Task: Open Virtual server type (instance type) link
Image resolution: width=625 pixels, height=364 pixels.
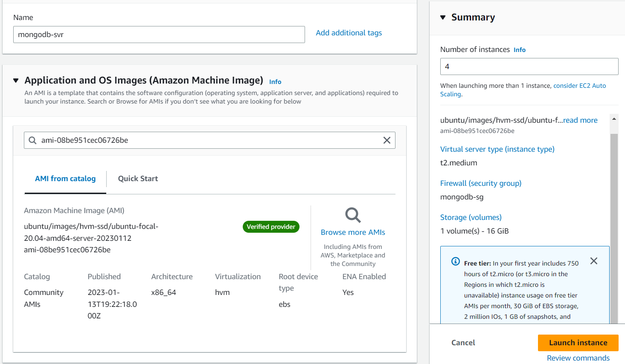Action: pos(497,149)
